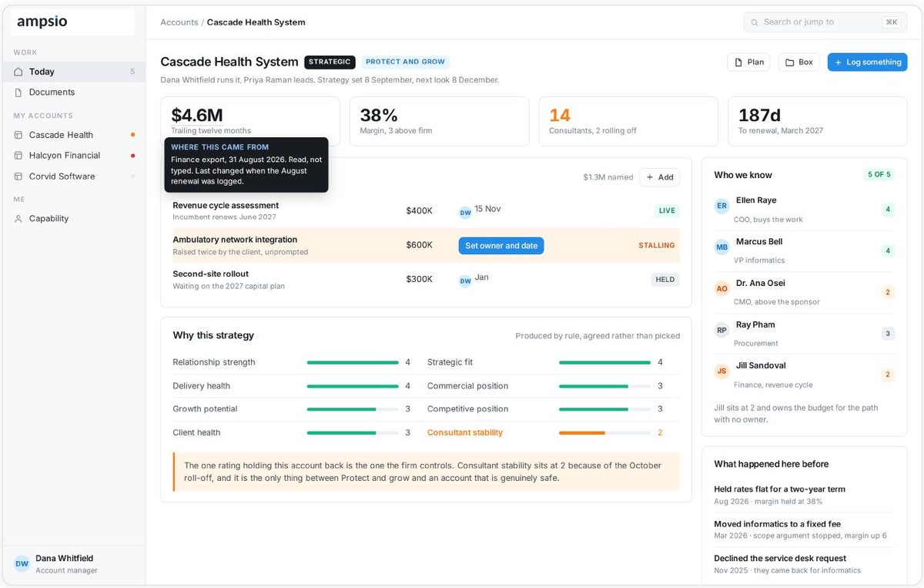Open Second-site rollout row

[426, 280]
